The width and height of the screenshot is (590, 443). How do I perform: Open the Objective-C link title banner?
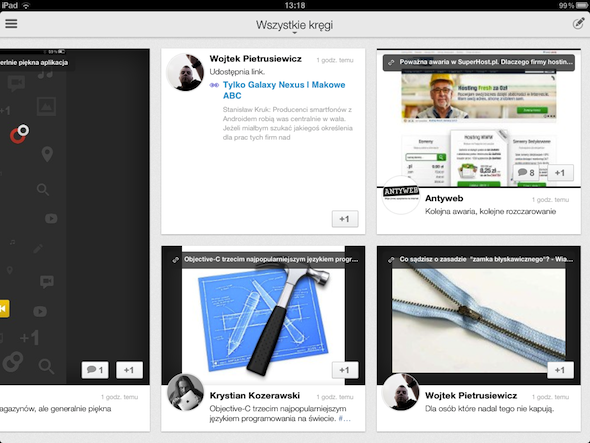pos(263,260)
